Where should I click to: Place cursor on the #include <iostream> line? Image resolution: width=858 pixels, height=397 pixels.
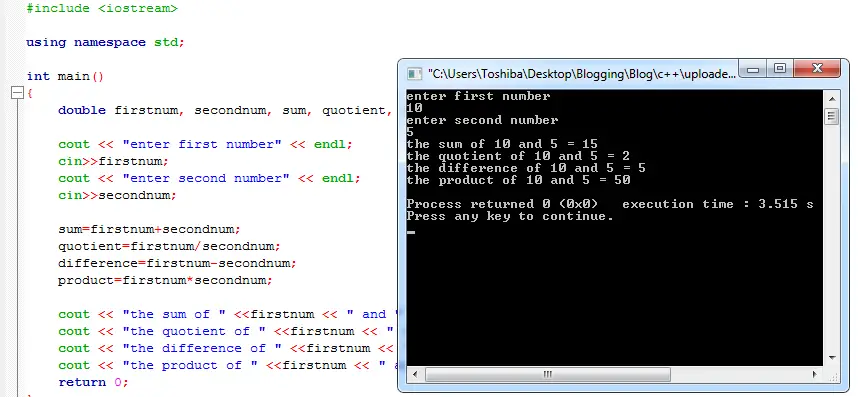tap(102, 8)
